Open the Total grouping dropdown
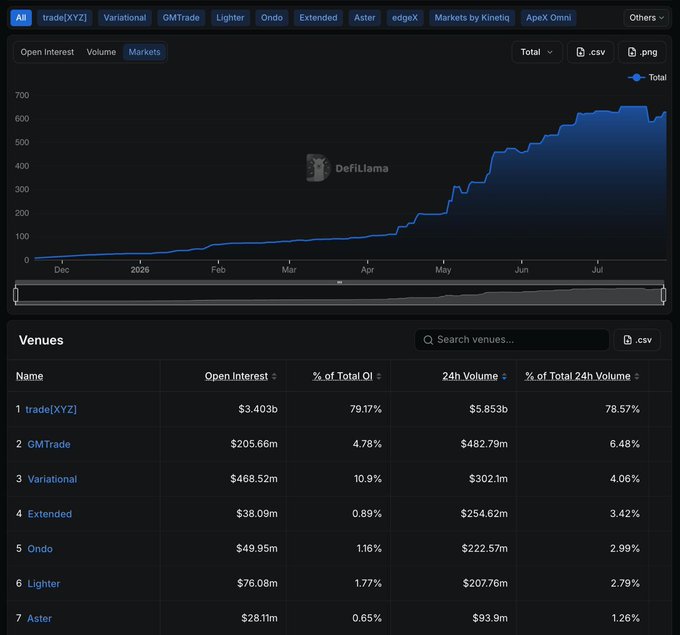This screenshot has height=635, width=680. [536, 52]
